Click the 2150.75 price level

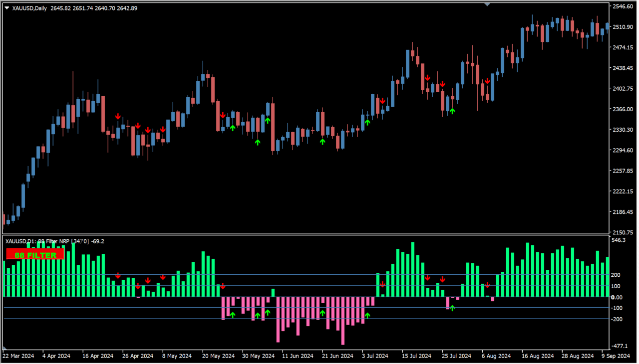click(623, 233)
